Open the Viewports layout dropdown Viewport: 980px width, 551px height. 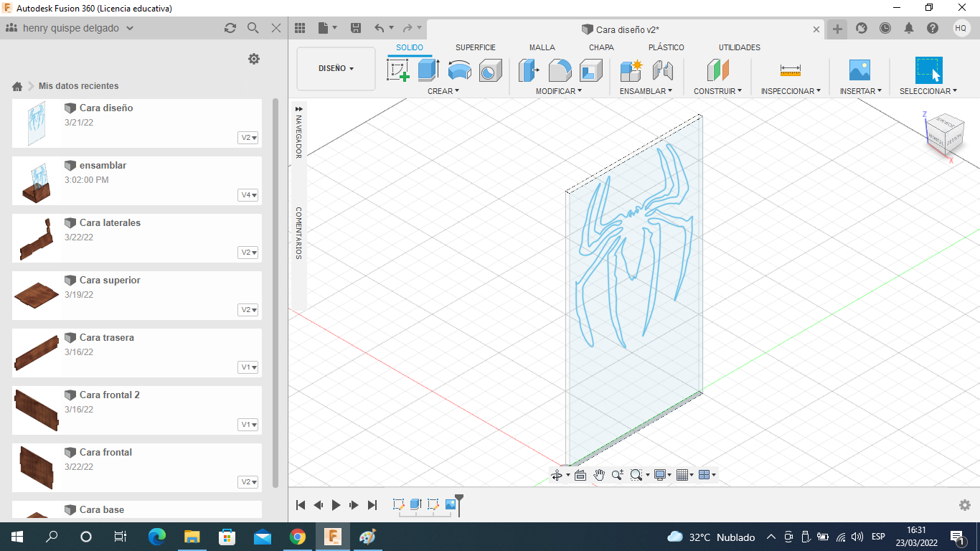click(707, 475)
